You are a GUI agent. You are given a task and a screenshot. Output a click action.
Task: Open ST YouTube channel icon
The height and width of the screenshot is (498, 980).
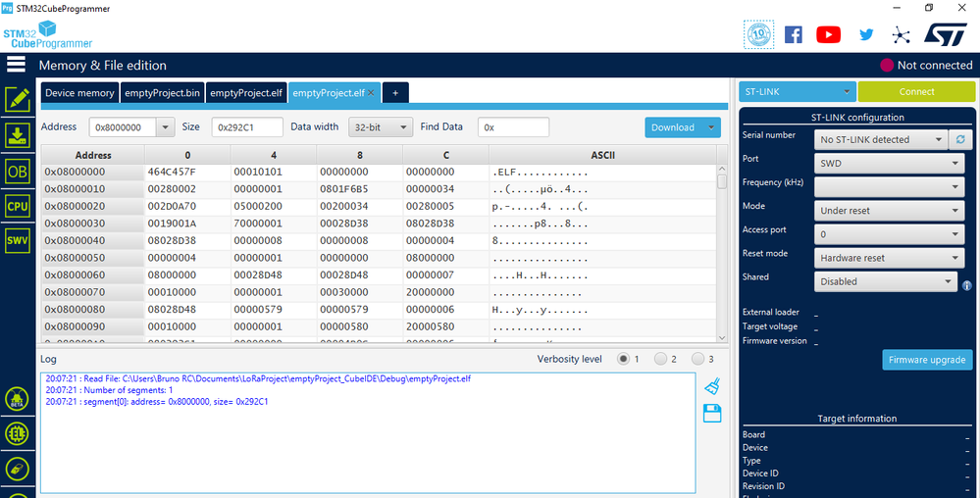[x=828, y=34]
